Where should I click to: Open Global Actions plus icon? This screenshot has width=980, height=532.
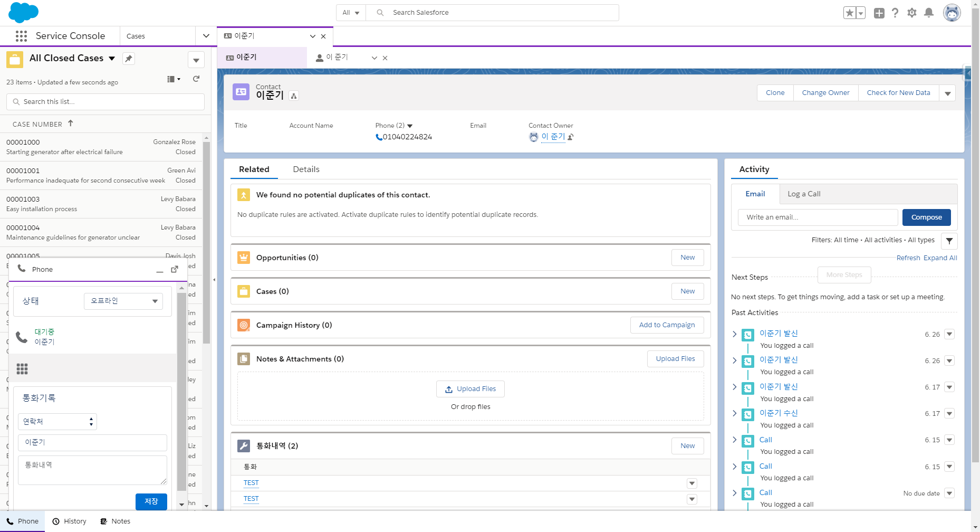point(879,13)
